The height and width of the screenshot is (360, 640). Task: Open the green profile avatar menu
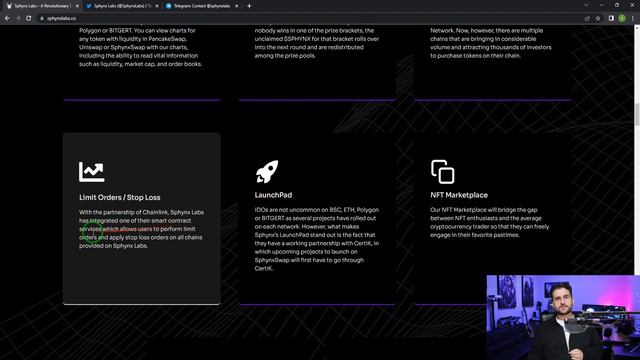622,18
